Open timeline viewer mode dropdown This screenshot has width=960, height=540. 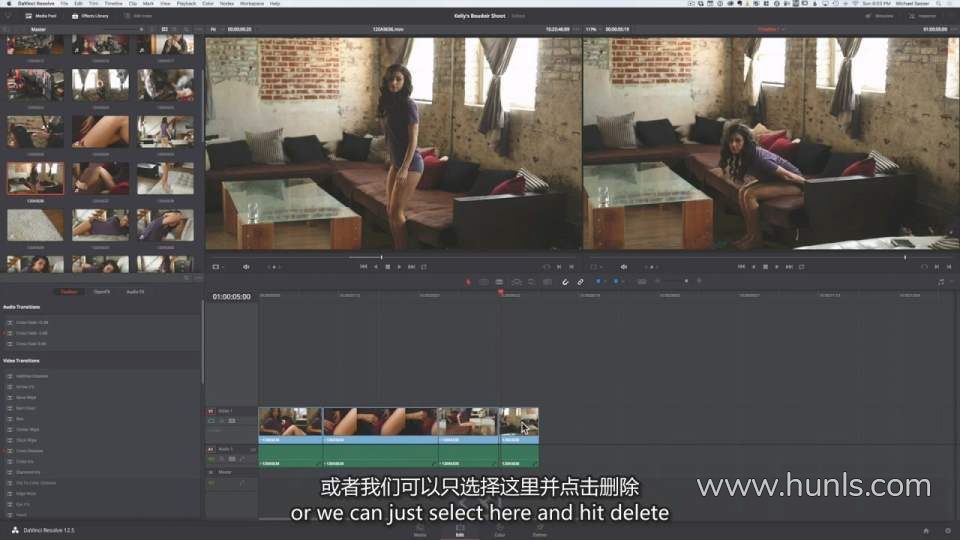click(594, 267)
